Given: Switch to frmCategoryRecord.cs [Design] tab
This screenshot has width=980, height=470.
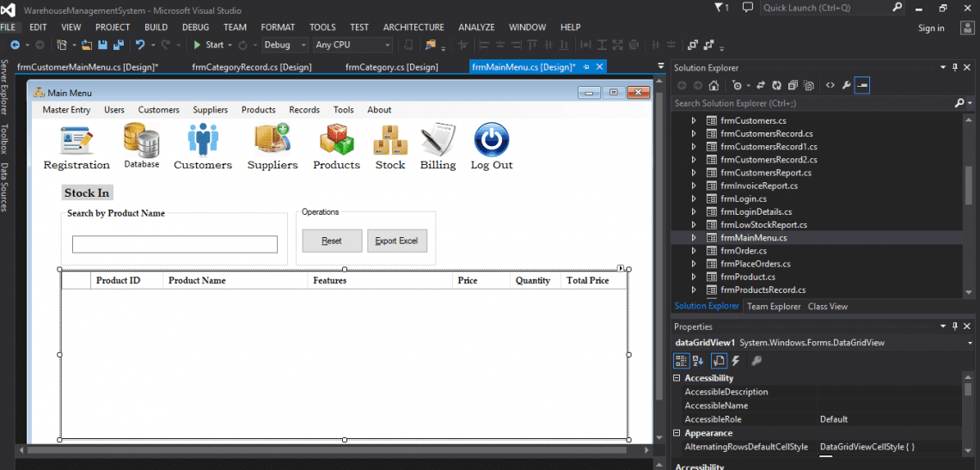Looking at the screenshot, I should click(x=251, y=67).
